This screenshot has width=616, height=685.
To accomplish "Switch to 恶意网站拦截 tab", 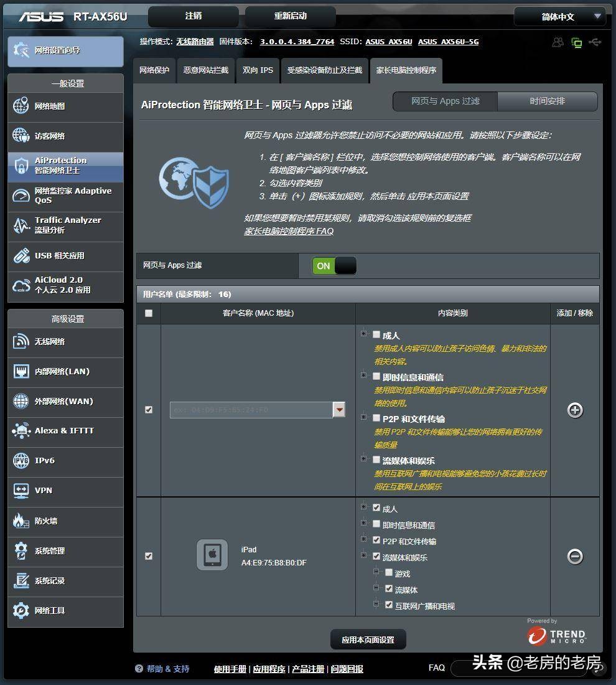I will [205, 70].
